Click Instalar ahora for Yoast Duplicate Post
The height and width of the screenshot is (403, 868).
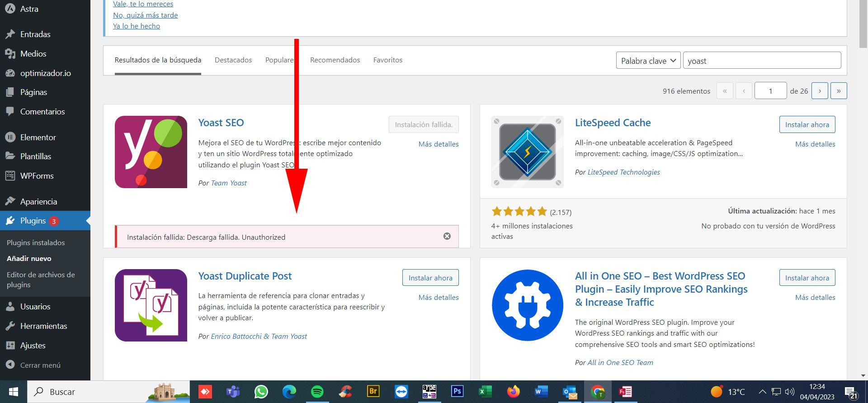[x=430, y=278]
